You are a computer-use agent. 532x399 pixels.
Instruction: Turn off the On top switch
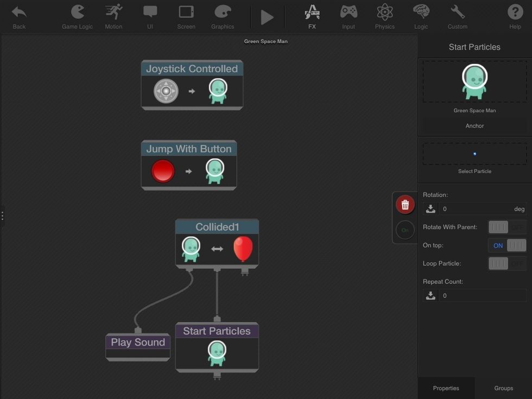tap(507, 245)
